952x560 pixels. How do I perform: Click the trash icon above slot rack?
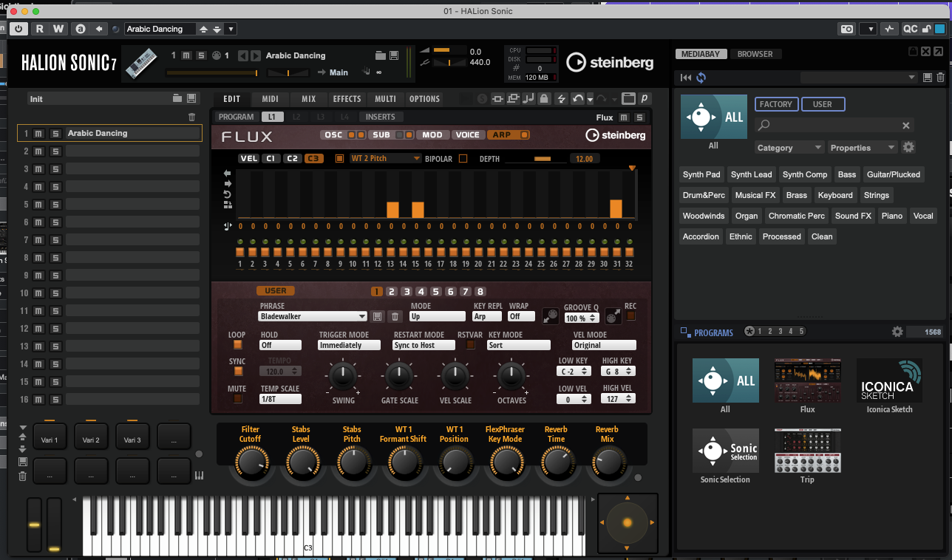pyautogui.click(x=192, y=117)
